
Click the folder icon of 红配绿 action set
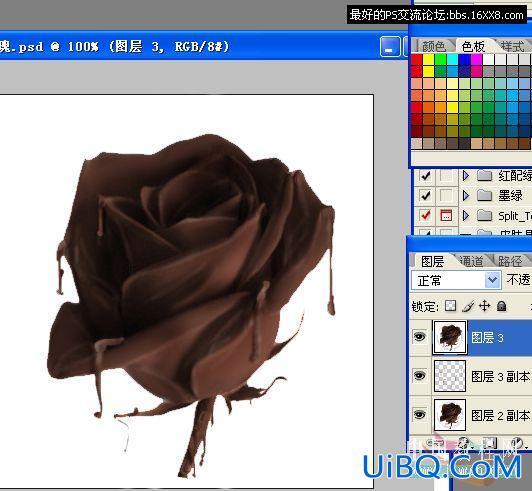(484, 176)
